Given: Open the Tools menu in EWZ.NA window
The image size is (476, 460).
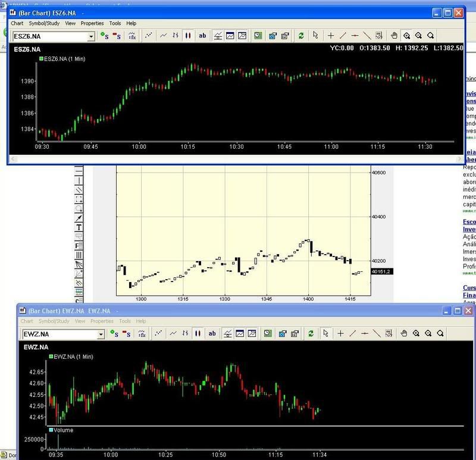Looking at the screenshot, I should (124, 321).
